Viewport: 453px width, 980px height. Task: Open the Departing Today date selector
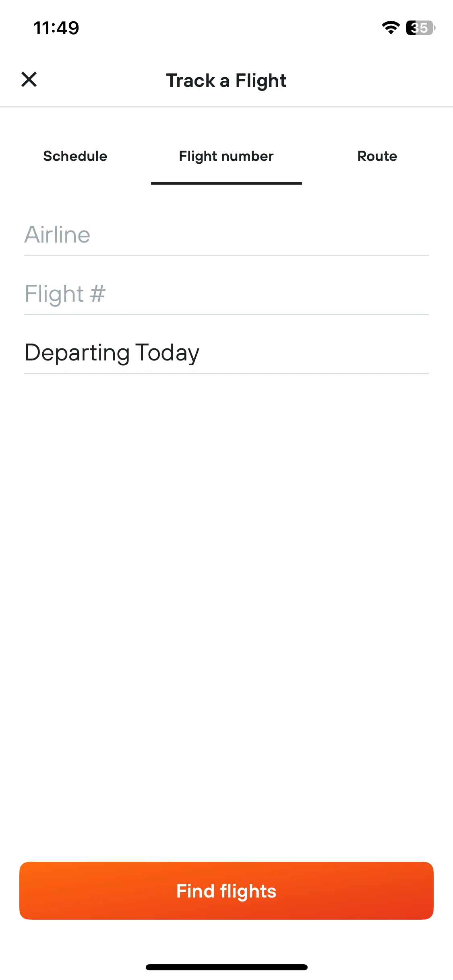click(226, 353)
